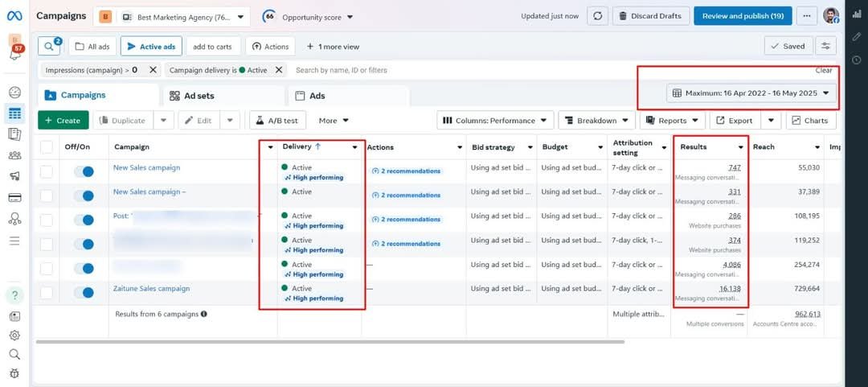868x387 pixels.
Task: Click the refresh data icon
Action: point(597,16)
